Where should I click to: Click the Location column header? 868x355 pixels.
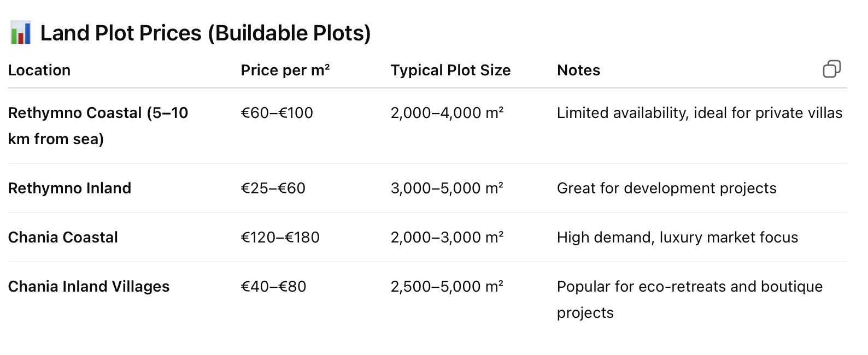pos(39,70)
